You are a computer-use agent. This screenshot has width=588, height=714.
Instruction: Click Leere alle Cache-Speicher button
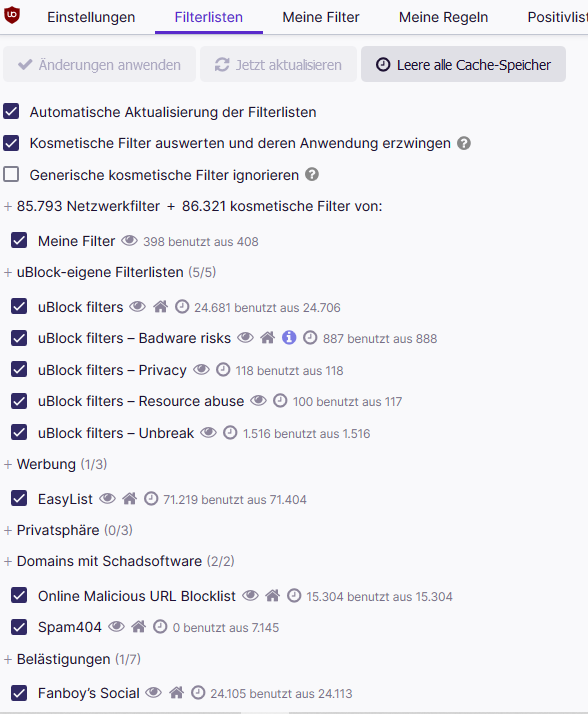(463, 64)
